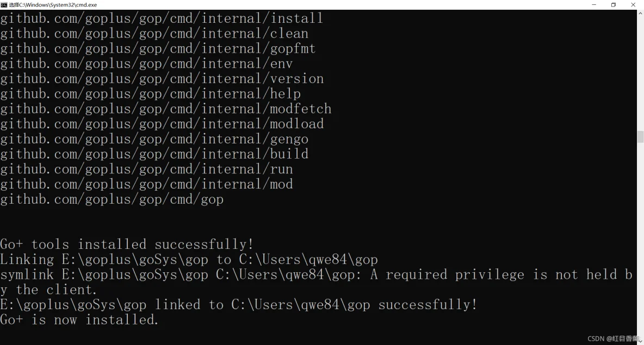Minimize the cmd.exe window
The height and width of the screenshot is (345, 644).
point(594,5)
